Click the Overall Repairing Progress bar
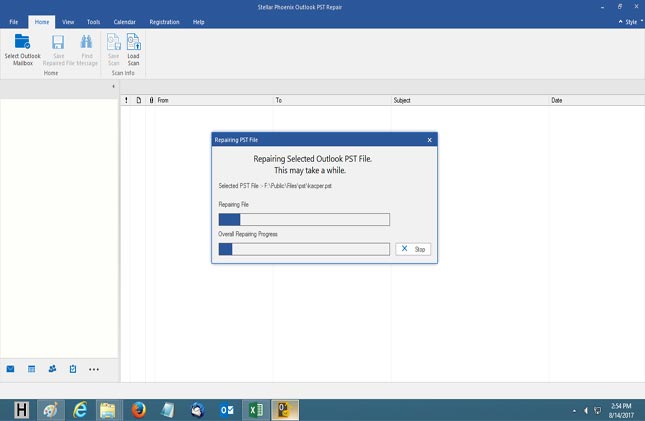The height and width of the screenshot is (421, 645). point(304,249)
